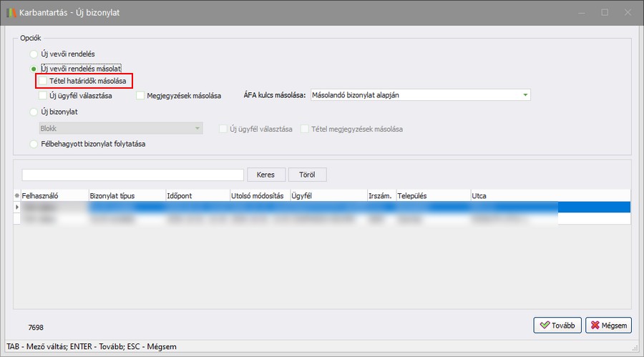Select the Új bizonylat radio option
Screen dimensions: 644x357
(x=33, y=112)
